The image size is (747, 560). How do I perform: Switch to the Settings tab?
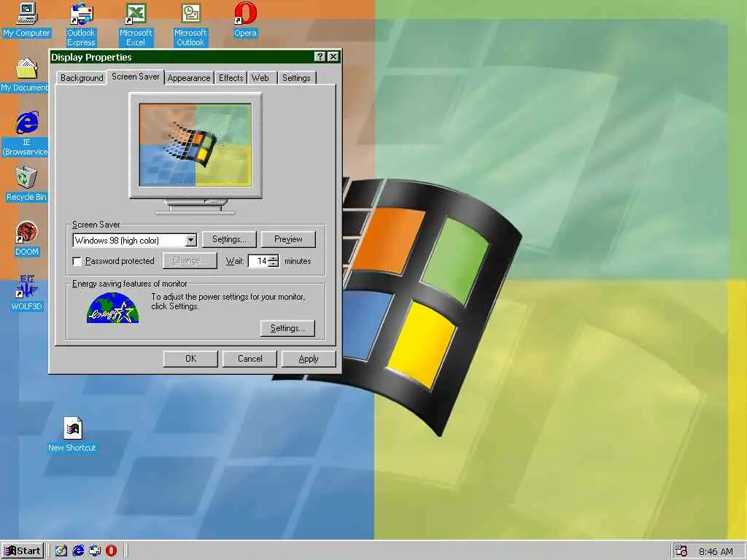296,77
